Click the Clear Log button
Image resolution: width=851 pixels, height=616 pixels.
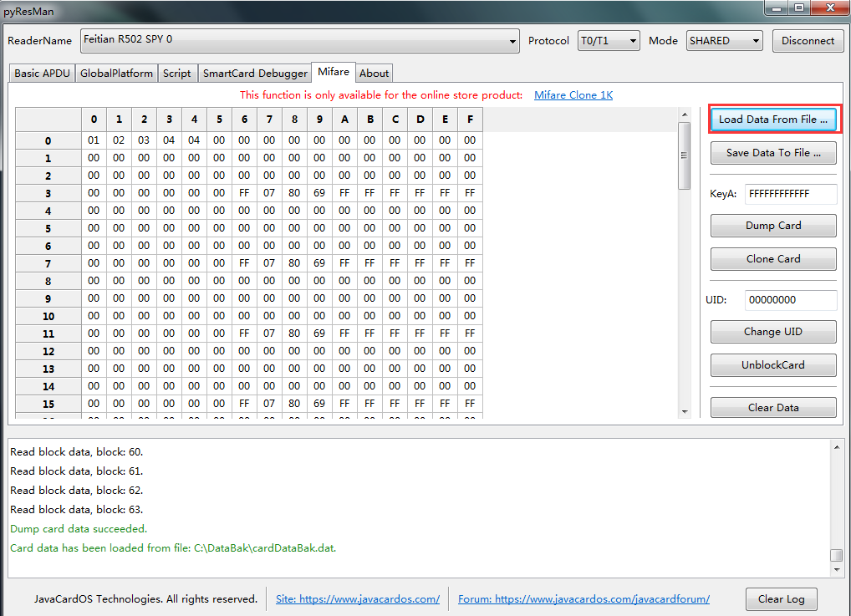(781, 599)
